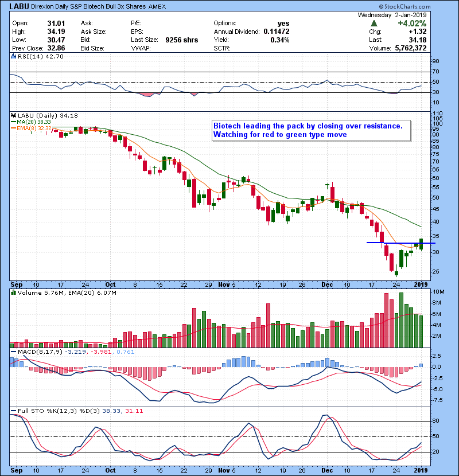The height and width of the screenshot is (476, 459).
Task: Click the MA(20) 38.33 legend entry
Action: tap(32, 122)
